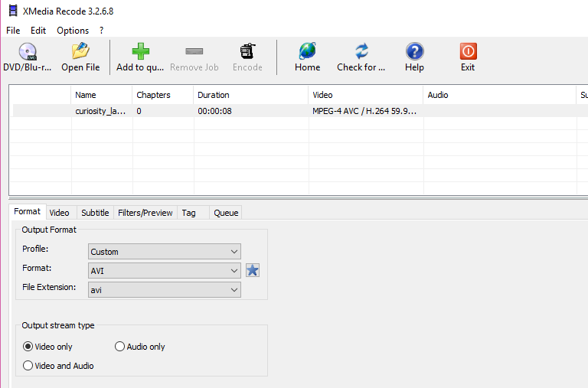This screenshot has height=388, width=588.
Task: Select the Audio only radio button
Action: 120,347
